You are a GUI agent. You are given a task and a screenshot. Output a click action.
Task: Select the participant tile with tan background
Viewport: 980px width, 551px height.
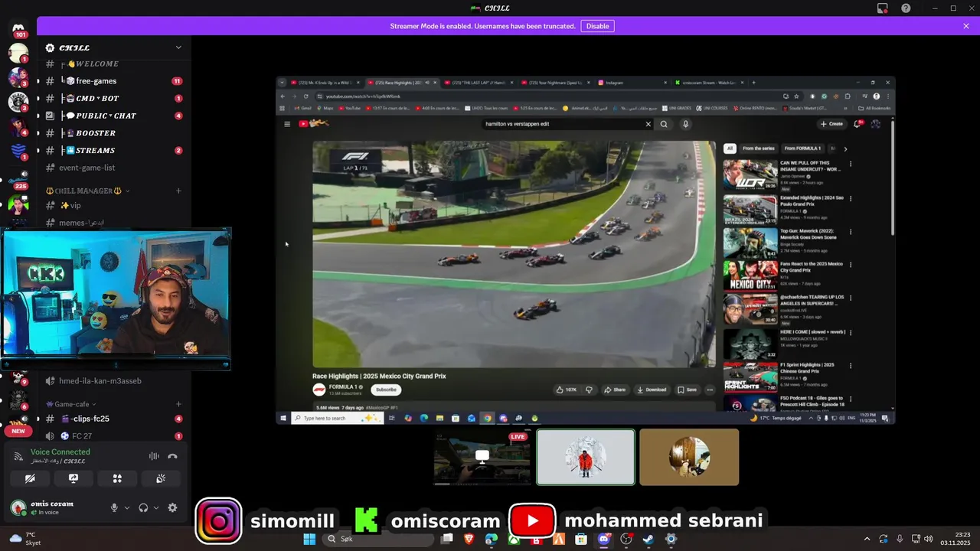[689, 457]
